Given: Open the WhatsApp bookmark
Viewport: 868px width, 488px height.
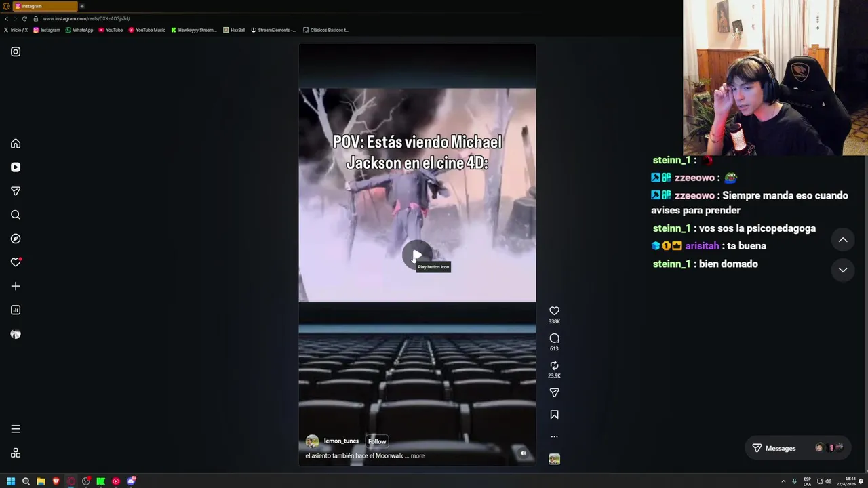Looking at the screenshot, I should tap(79, 30).
